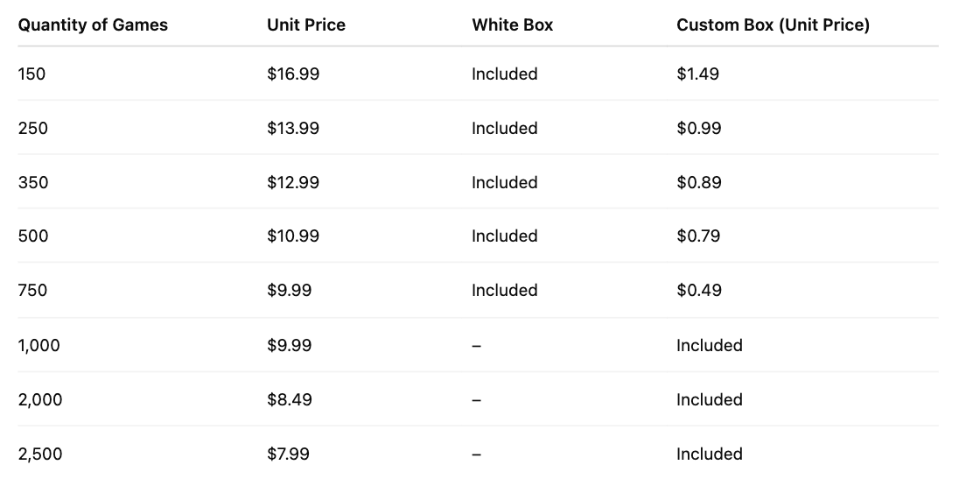Select the 150 quantity cell
This screenshot has height=486, width=980.
[31, 74]
